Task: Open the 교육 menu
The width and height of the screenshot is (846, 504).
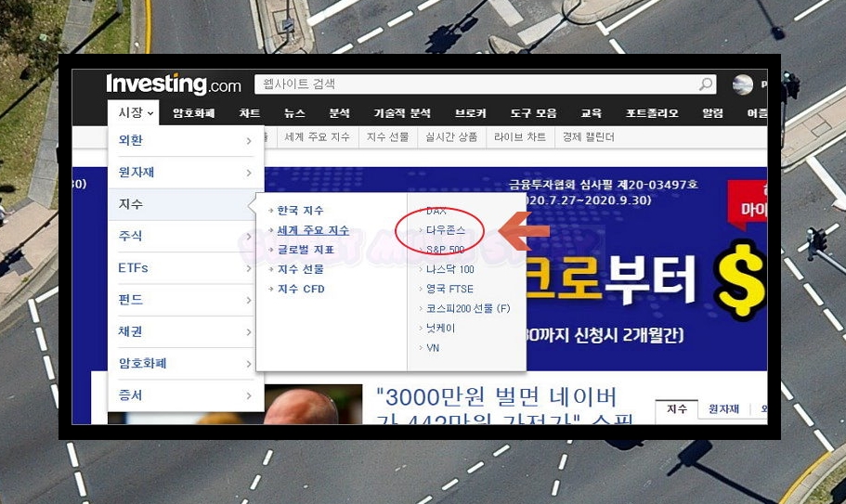Action: click(592, 113)
